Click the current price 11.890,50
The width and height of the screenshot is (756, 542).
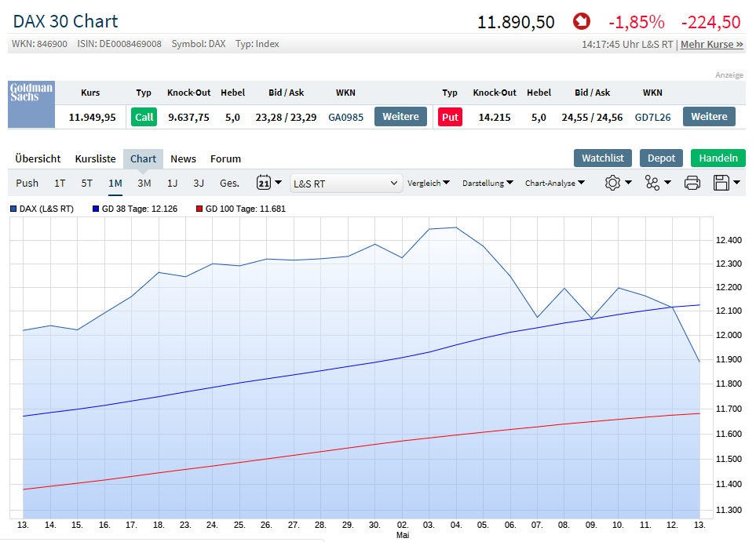click(x=516, y=22)
